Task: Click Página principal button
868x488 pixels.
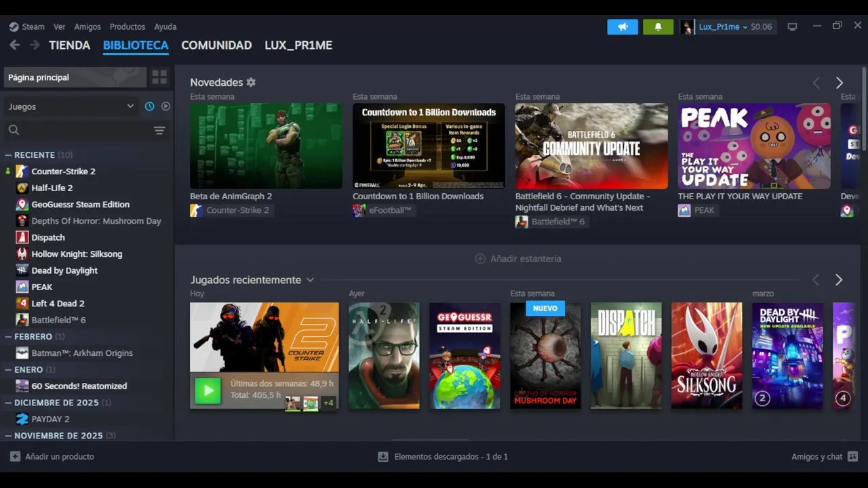Action: coord(75,77)
